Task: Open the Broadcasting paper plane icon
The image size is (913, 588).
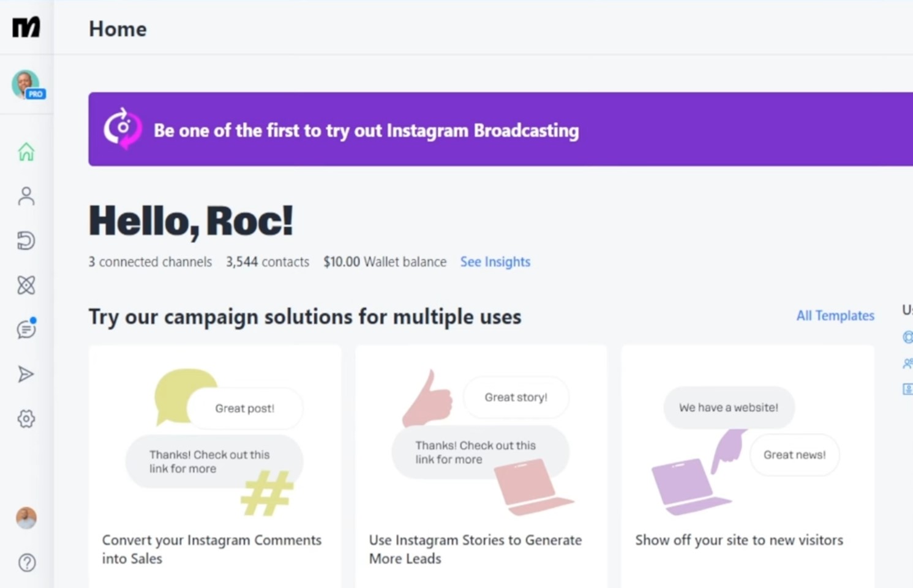Action: (x=26, y=374)
